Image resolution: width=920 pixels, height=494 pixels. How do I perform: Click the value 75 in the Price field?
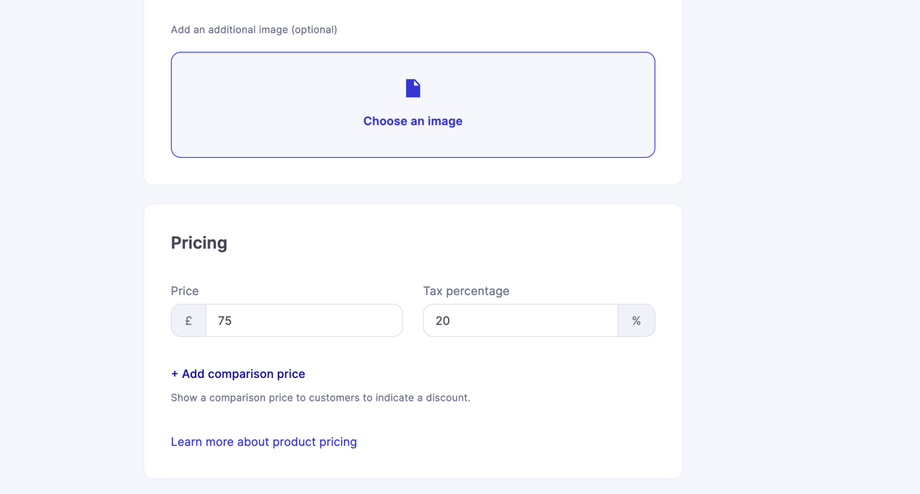[x=225, y=321]
